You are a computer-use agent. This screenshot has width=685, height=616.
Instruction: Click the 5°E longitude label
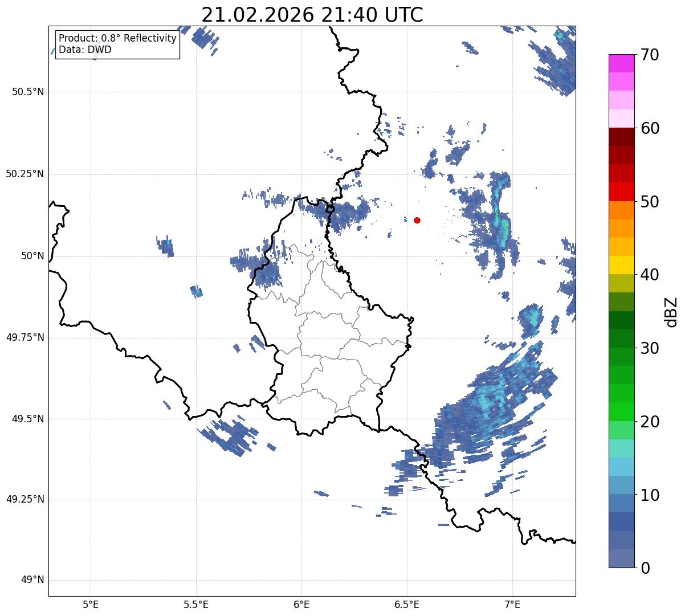pyautogui.click(x=91, y=605)
